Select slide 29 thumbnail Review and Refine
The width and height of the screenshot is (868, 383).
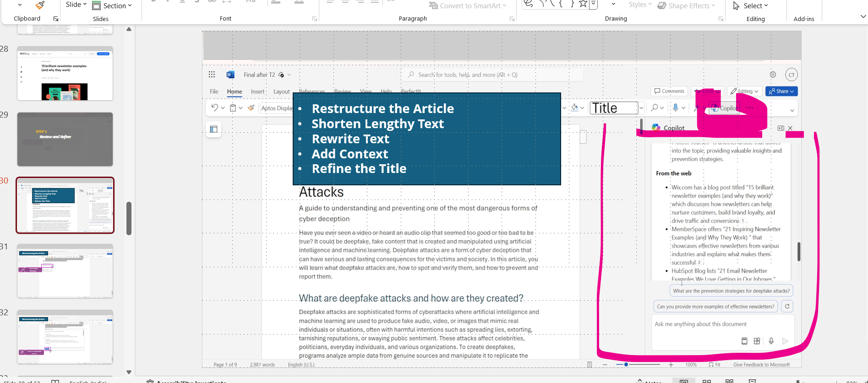pos(65,139)
